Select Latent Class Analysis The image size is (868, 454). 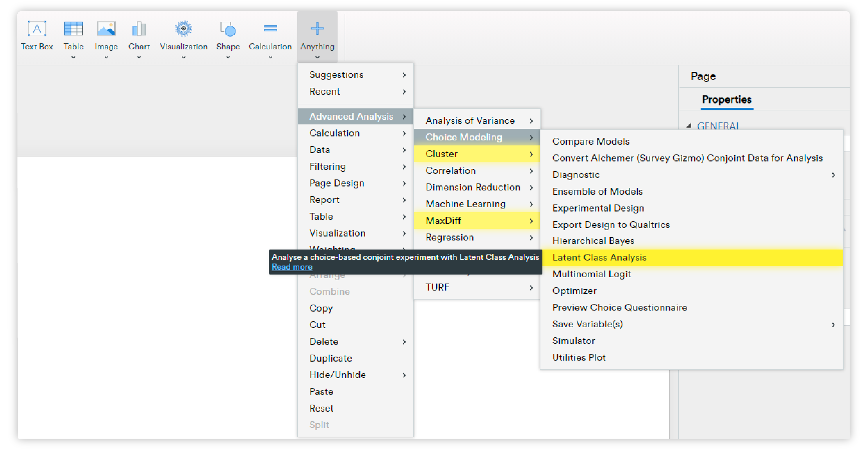[692, 258]
